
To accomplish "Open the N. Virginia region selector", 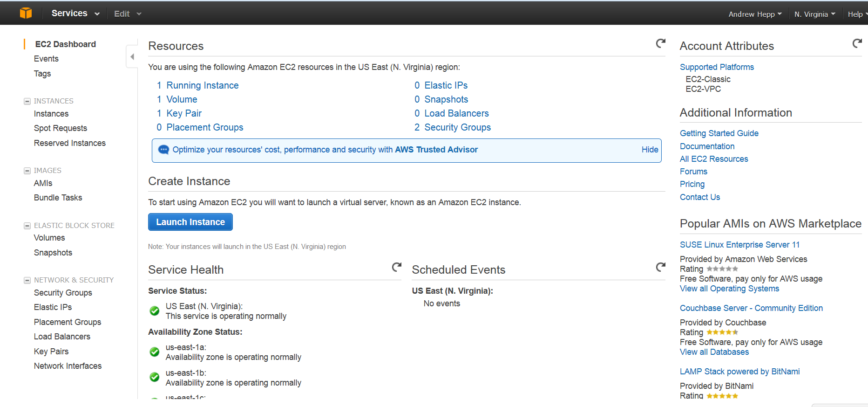I will coord(815,14).
